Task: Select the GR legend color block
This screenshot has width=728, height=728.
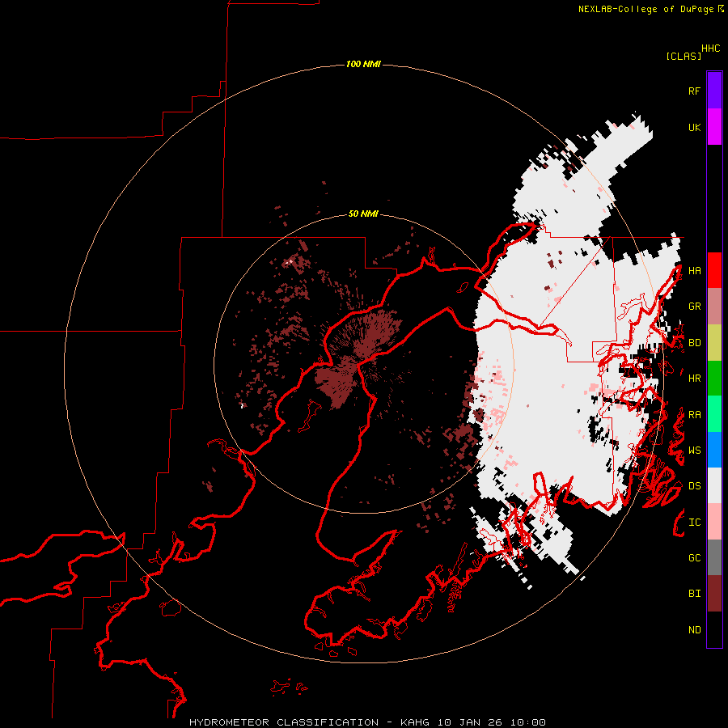Action: (x=714, y=307)
